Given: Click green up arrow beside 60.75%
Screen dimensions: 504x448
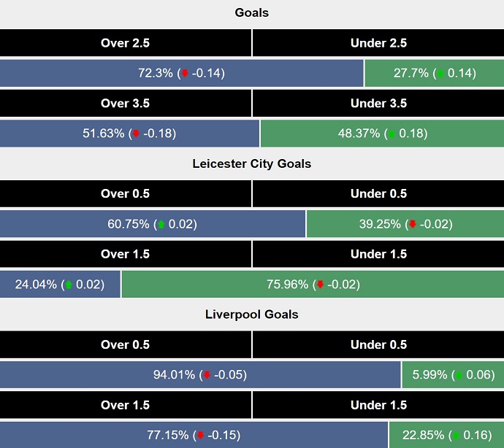Looking at the screenshot, I should (x=161, y=224).
